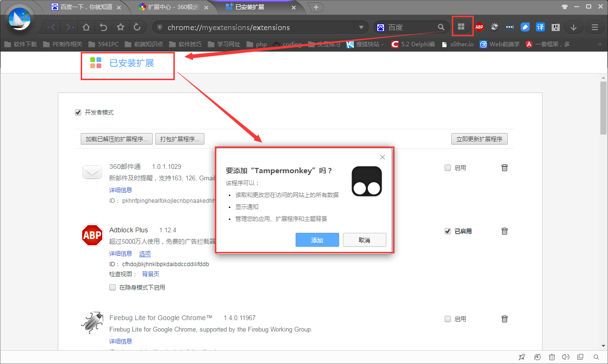Navigate back with the back arrow
This screenshot has width=608, height=364.
[x=53, y=27]
